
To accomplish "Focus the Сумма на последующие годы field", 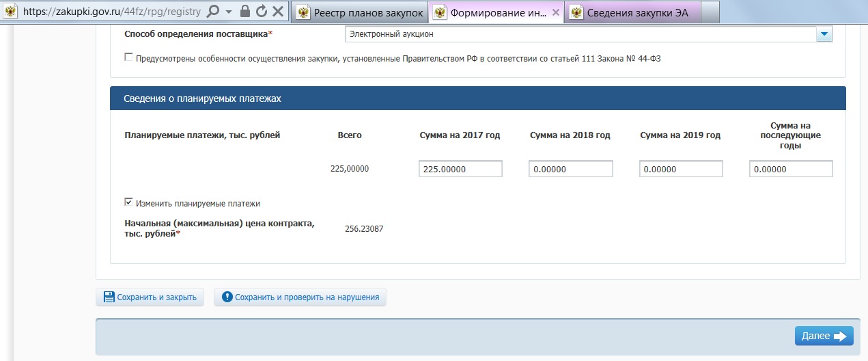I will (791, 169).
